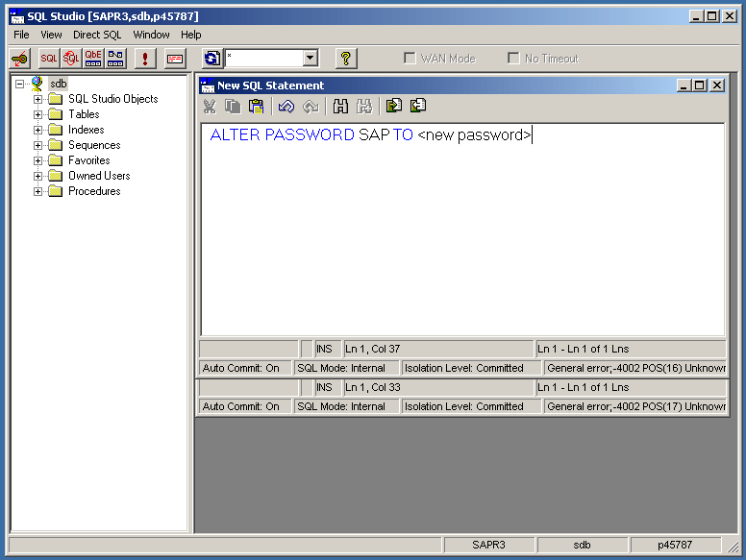The width and height of the screenshot is (746, 560).
Task: Click the SQL Studio title bar app icon
Action: click(x=16, y=16)
